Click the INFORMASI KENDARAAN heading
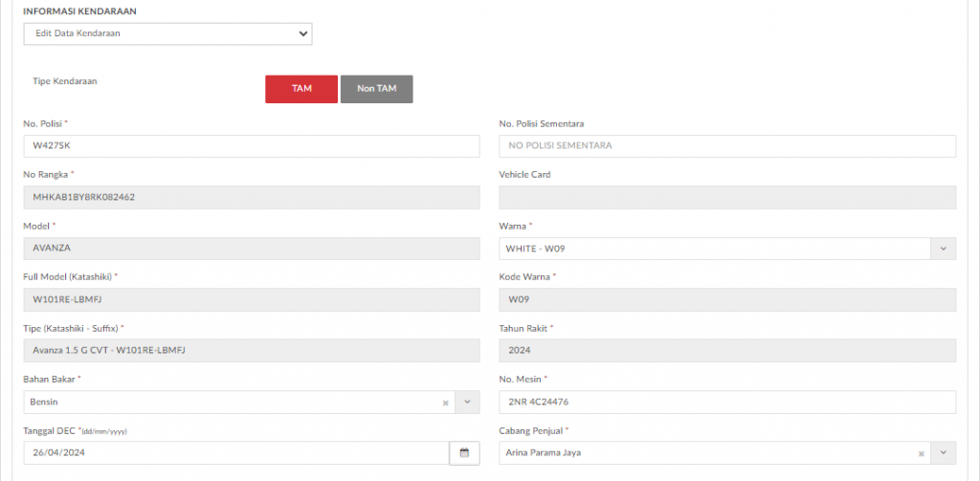980x481 pixels. 80,11
